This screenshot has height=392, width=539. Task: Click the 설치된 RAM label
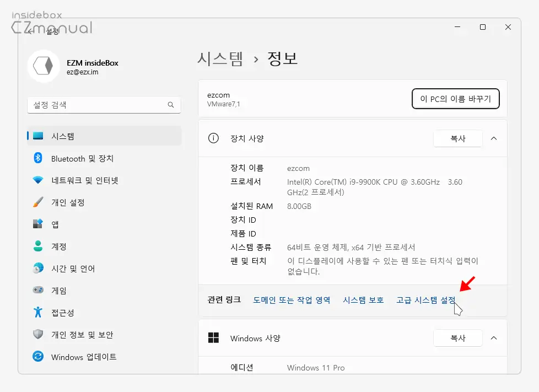[251, 206]
